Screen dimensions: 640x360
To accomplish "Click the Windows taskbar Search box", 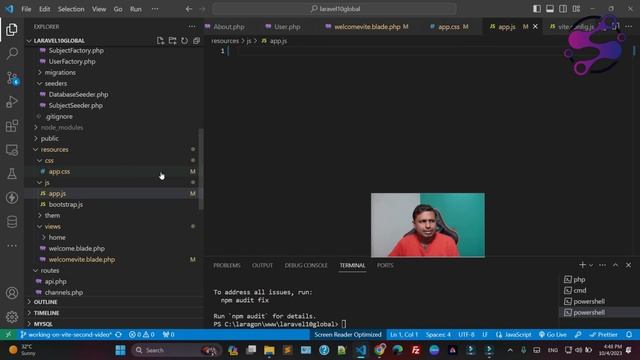I will pyautogui.click(x=176, y=350).
